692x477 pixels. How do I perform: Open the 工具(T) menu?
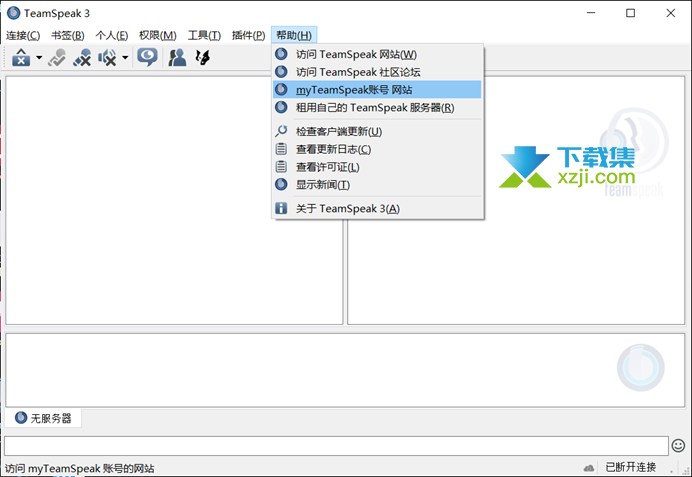click(x=204, y=35)
